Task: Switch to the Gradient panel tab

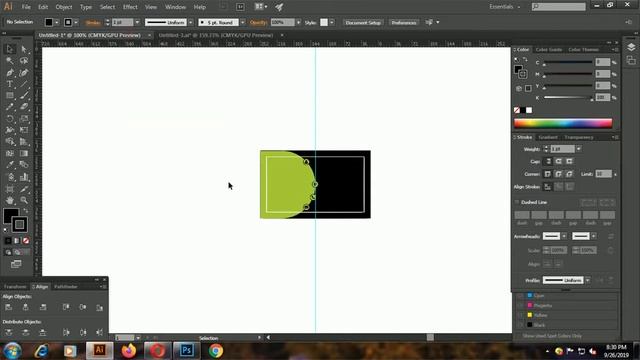Action: [x=548, y=137]
